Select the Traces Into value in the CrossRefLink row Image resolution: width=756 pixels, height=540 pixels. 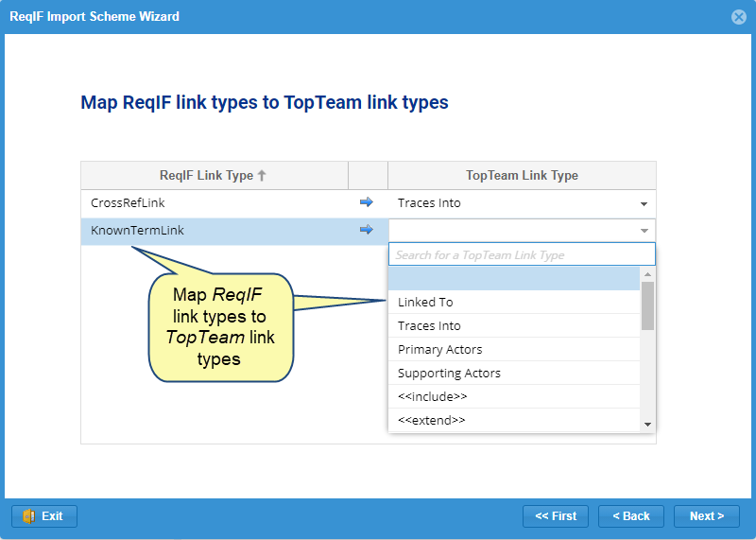coord(429,203)
